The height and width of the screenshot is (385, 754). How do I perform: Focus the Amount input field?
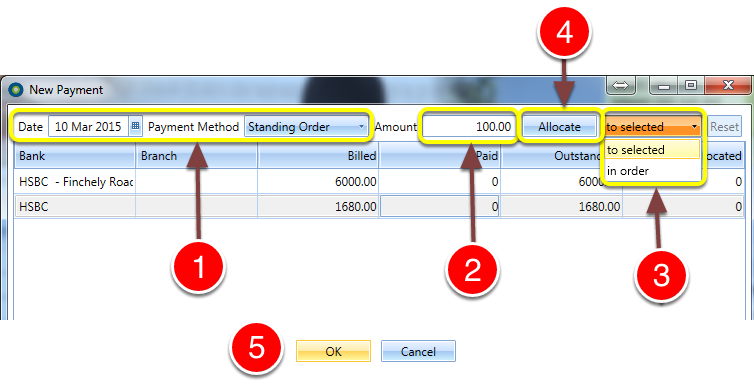[x=468, y=127]
